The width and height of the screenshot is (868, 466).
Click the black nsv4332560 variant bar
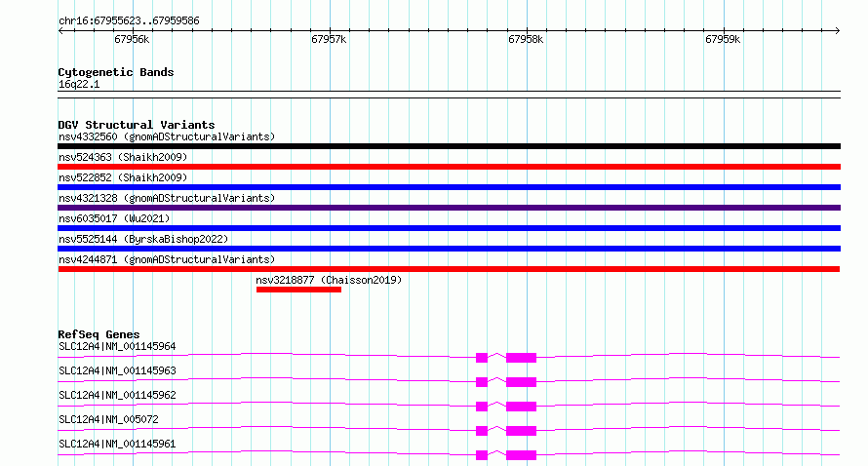(449, 146)
